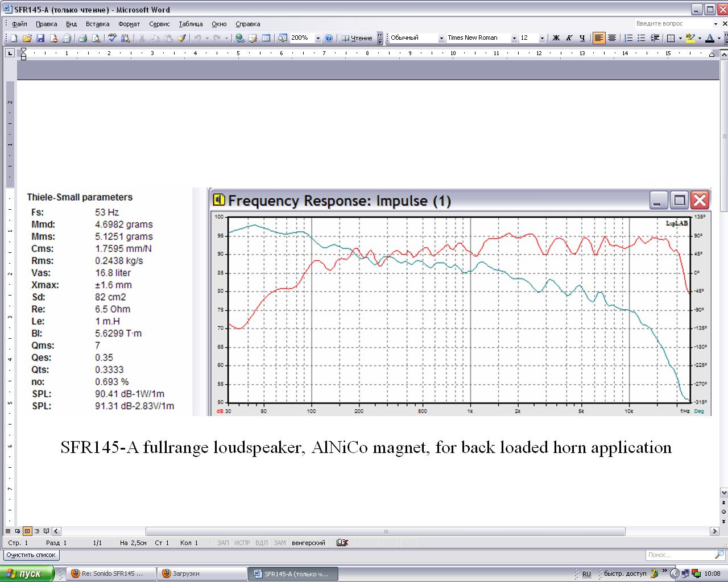Open the Файл menu
The image size is (728, 582).
pyautogui.click(x=19, y=24)
